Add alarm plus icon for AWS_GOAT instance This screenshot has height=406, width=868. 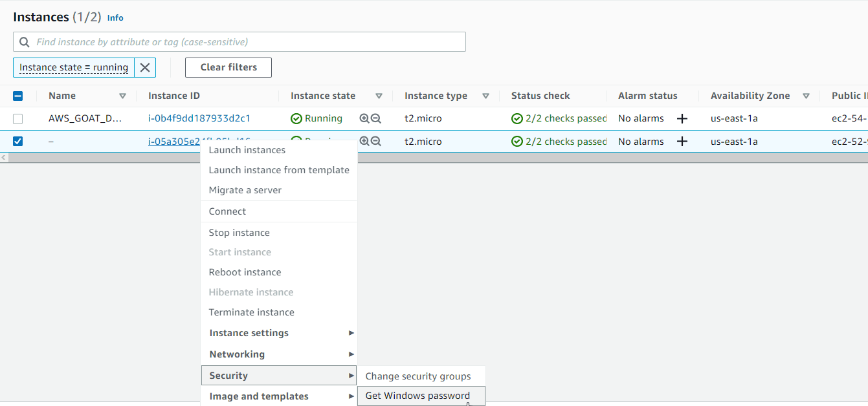pos(682,119)
